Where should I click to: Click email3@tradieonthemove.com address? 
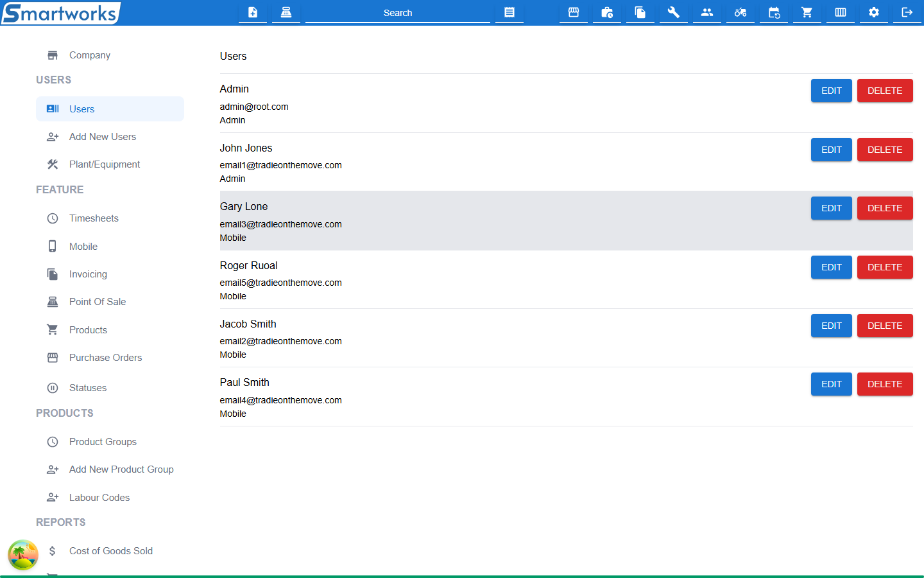pyautogui.click(x=280, y=224)
